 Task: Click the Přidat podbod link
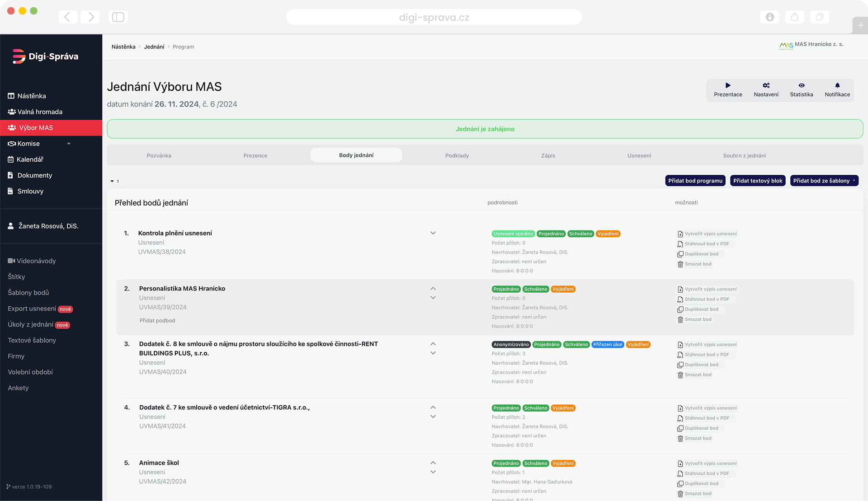[x=157, y=321]
